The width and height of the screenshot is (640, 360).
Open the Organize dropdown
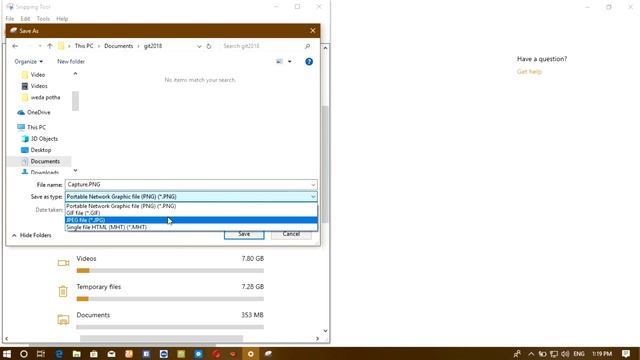[x=28, y=62]
